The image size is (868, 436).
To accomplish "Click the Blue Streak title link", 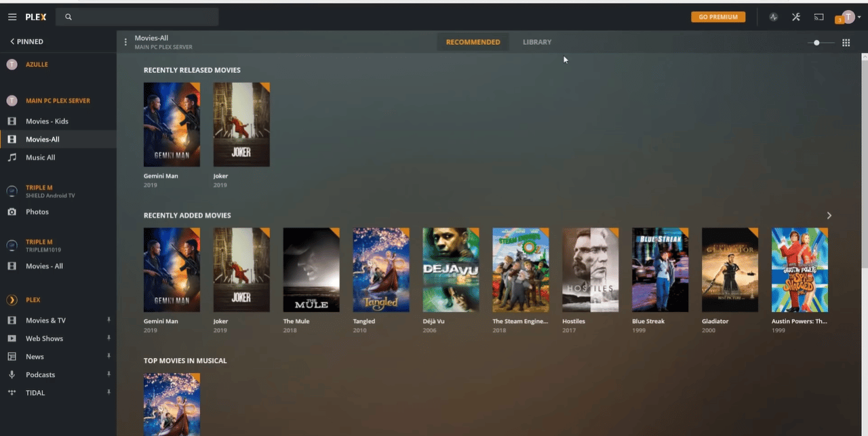I will [648, 321].
